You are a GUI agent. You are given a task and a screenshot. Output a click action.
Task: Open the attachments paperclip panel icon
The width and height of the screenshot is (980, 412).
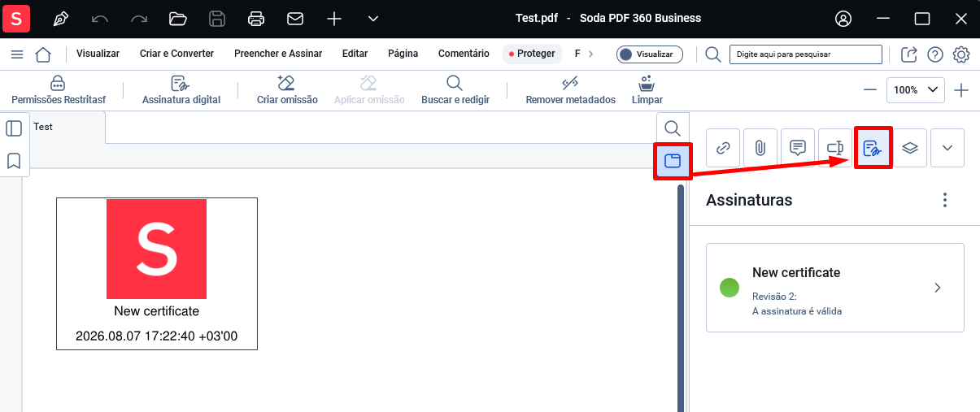[x=760, y=148]
